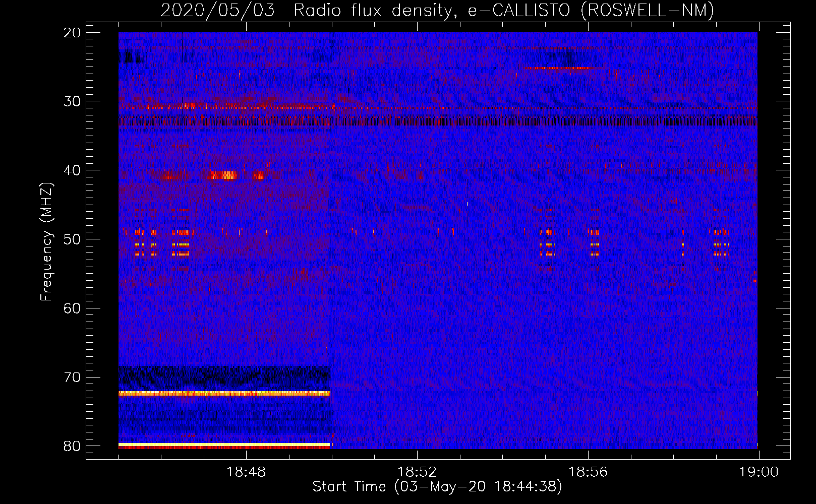Click the 19:00 time tick label
Image resolution: width=816 pixels, height=504 pixels.
[759, 472]
